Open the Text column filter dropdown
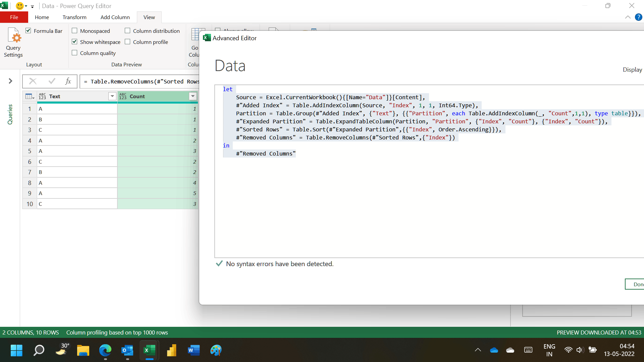This screenshot has width=644, height=362. [112, 97]
